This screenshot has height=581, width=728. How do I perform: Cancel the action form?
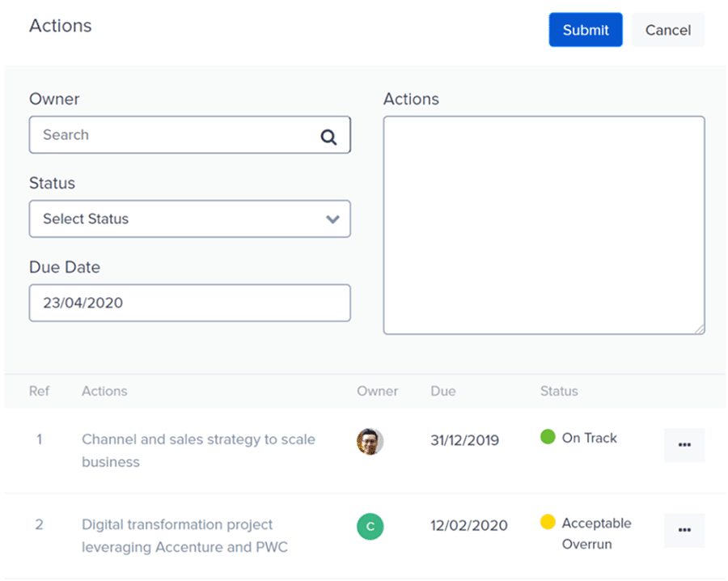tap(668, 30)
